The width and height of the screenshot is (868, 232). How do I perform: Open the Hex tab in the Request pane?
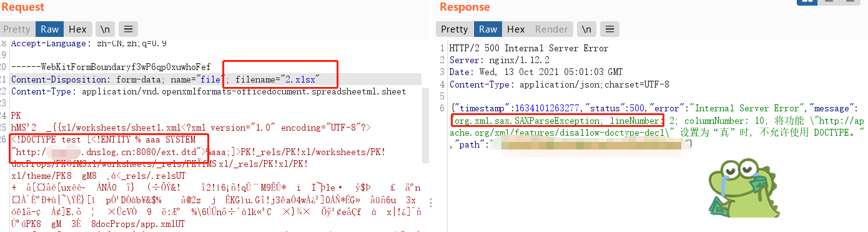tap(77, 29)
